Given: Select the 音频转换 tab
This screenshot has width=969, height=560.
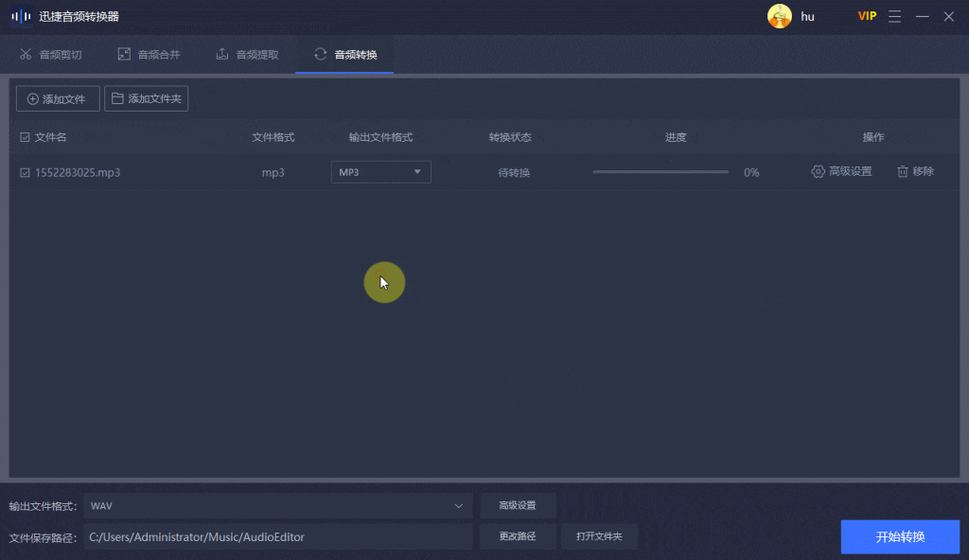Looking at the screenshot, I should pyautogui.click(x=344, y=55).
